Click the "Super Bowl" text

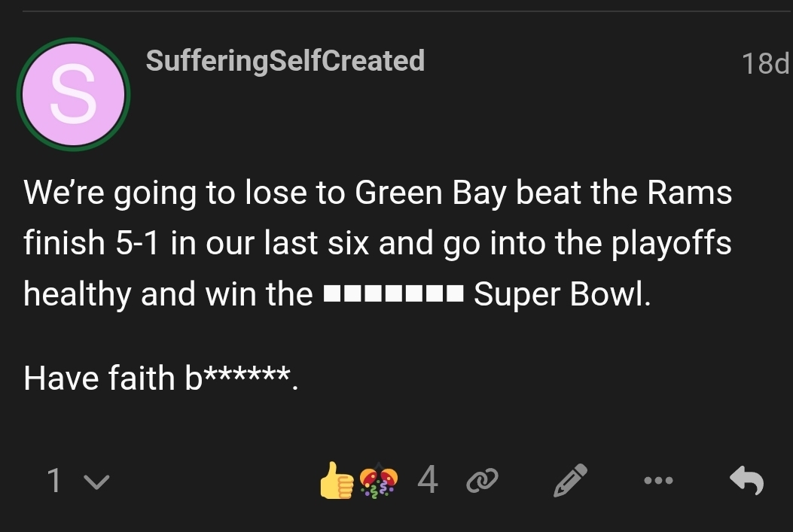click(560, 294)
